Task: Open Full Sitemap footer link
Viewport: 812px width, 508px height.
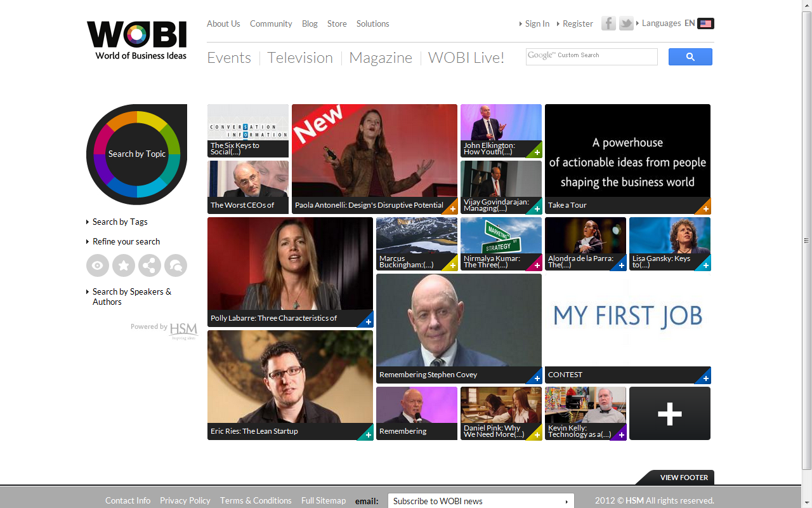Action: 324,500
